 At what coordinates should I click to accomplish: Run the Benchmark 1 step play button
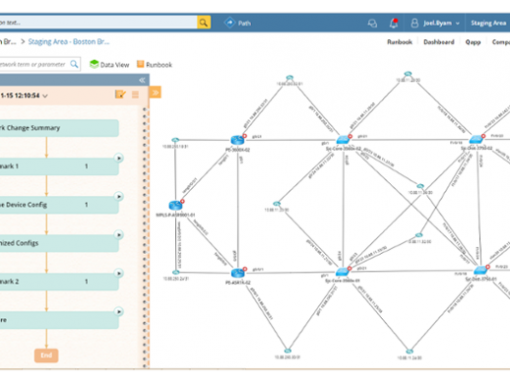pyautogui.click(x=119, y=158)
